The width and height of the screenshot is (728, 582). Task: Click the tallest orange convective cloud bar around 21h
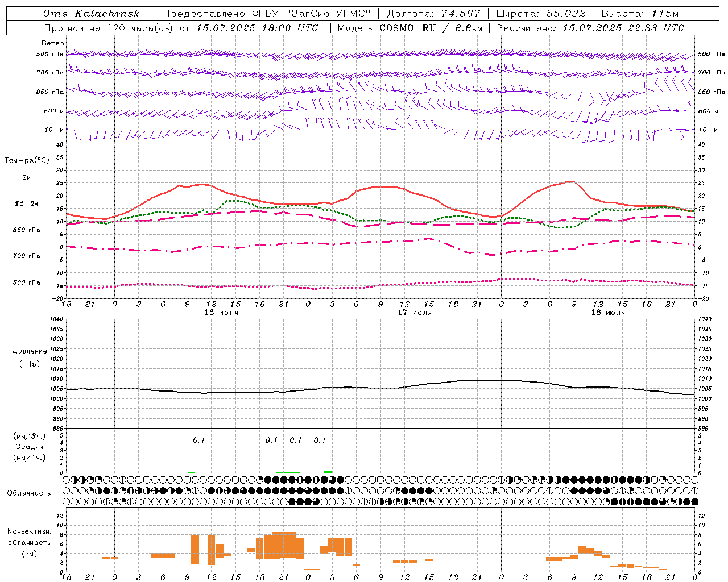coord(284,545)
